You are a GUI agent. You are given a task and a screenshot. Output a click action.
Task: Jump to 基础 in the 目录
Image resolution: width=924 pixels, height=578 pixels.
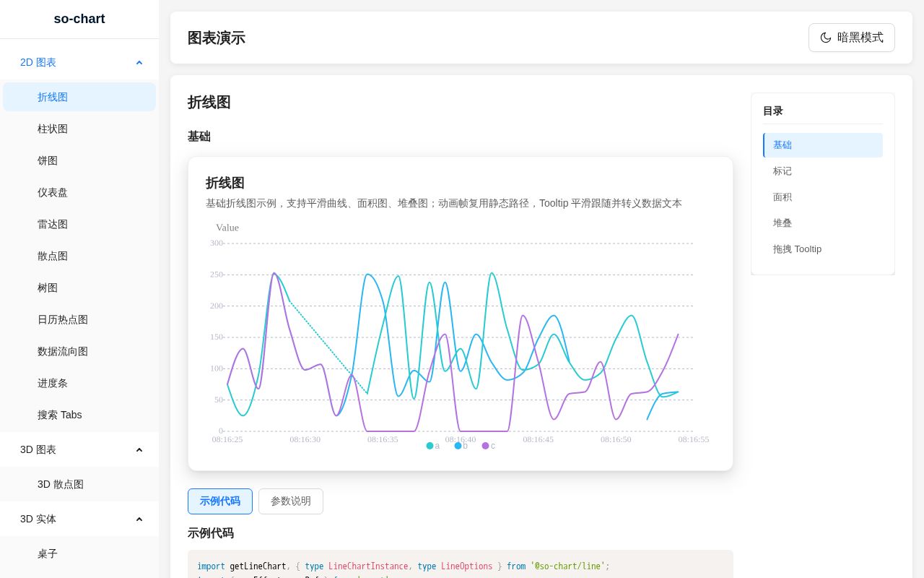823,145
